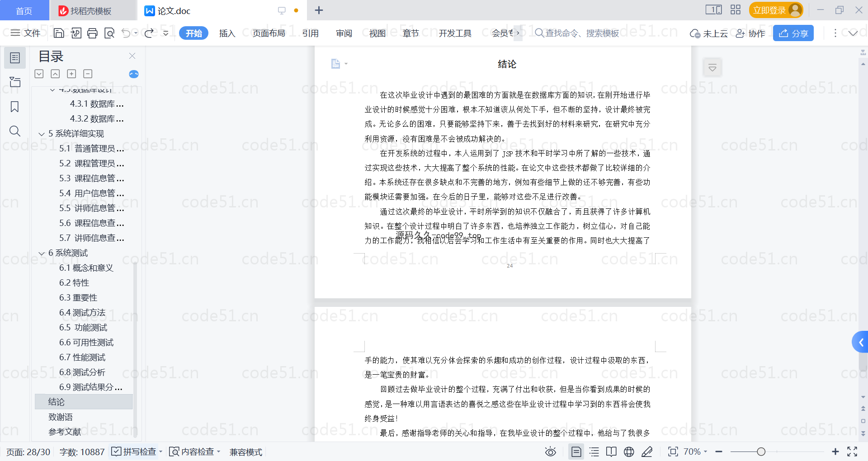Open the 文件 menu
Image resolution: width=868 pixels, height=461 pixels.
tap(26, 33)
